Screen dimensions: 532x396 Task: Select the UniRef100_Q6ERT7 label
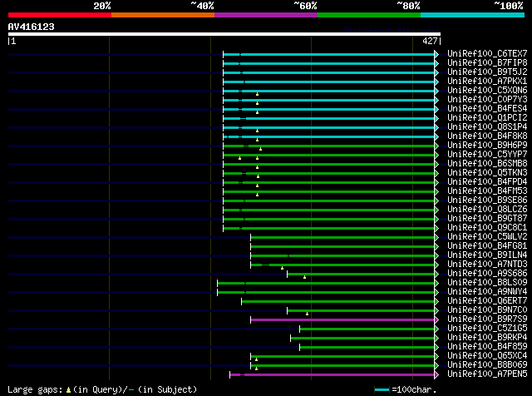pyautogui.click(x=487, y=301)
